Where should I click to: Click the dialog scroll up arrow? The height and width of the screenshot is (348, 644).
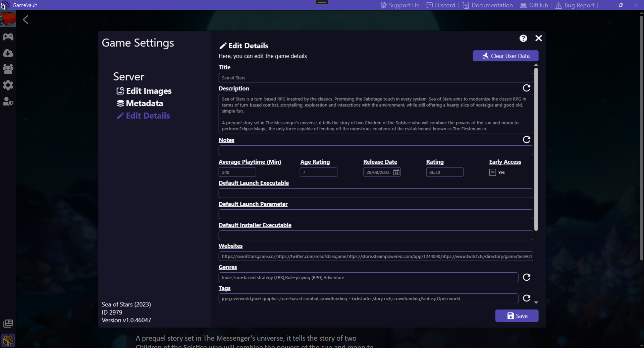(536, 65)
